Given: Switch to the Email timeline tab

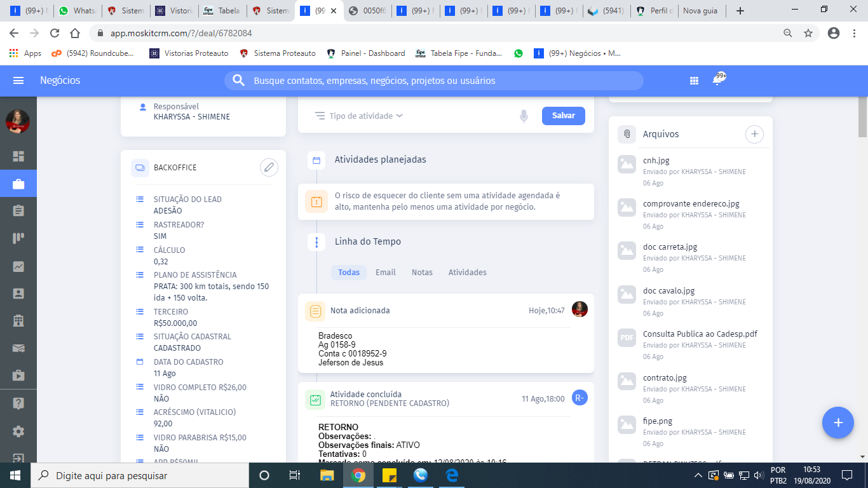Looking at the screenshot, I should (385, 272).
